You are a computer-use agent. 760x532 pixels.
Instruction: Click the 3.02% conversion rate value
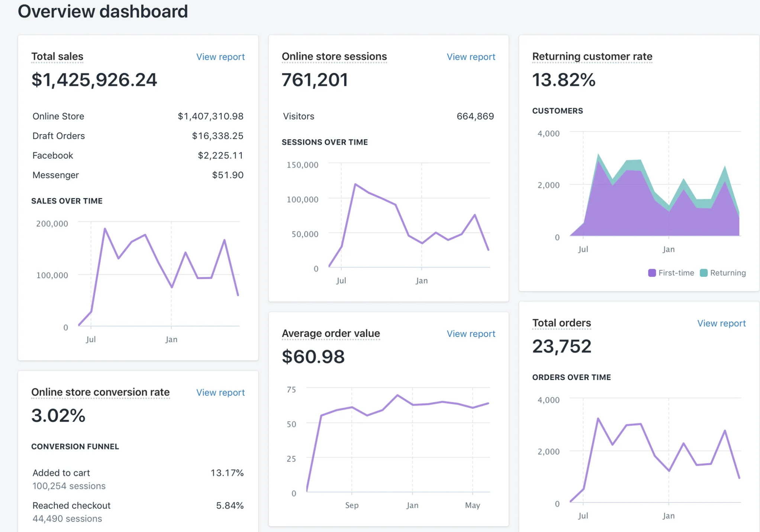(58, 415)
